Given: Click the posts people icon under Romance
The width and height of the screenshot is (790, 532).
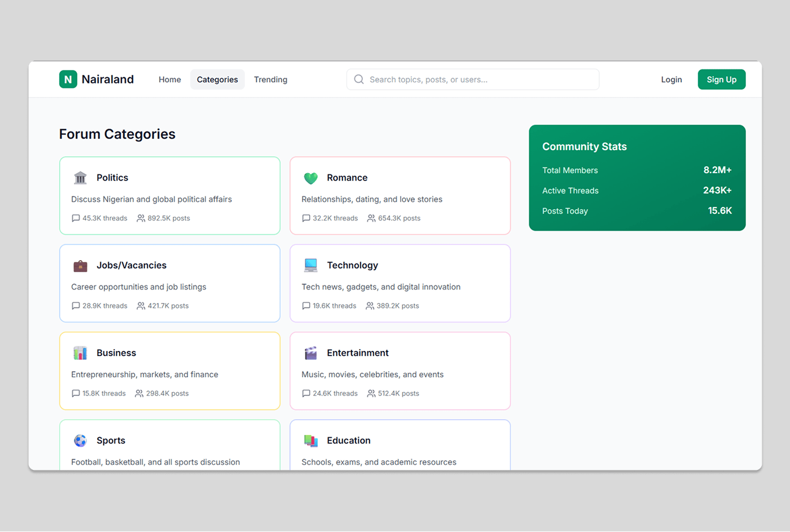Looking at the screenshot, I should pyautogui.click(x=371, y=218).
